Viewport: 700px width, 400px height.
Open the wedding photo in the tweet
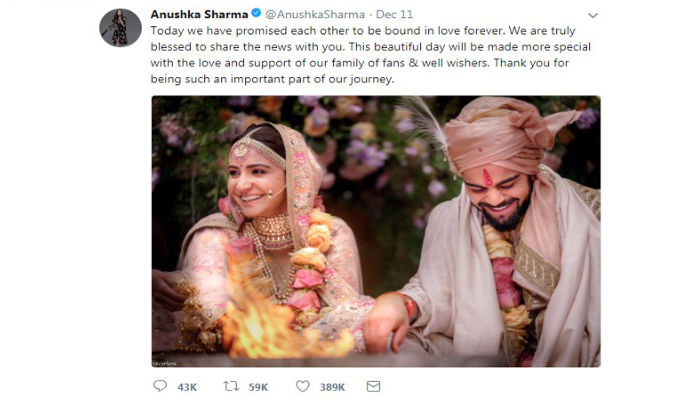(x=376, y=231)
